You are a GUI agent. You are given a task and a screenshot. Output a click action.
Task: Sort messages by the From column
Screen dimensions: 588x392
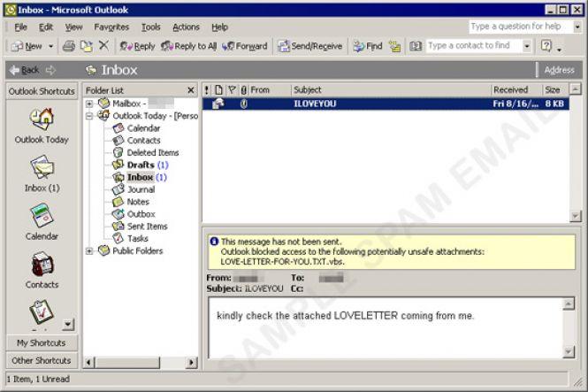270,90
